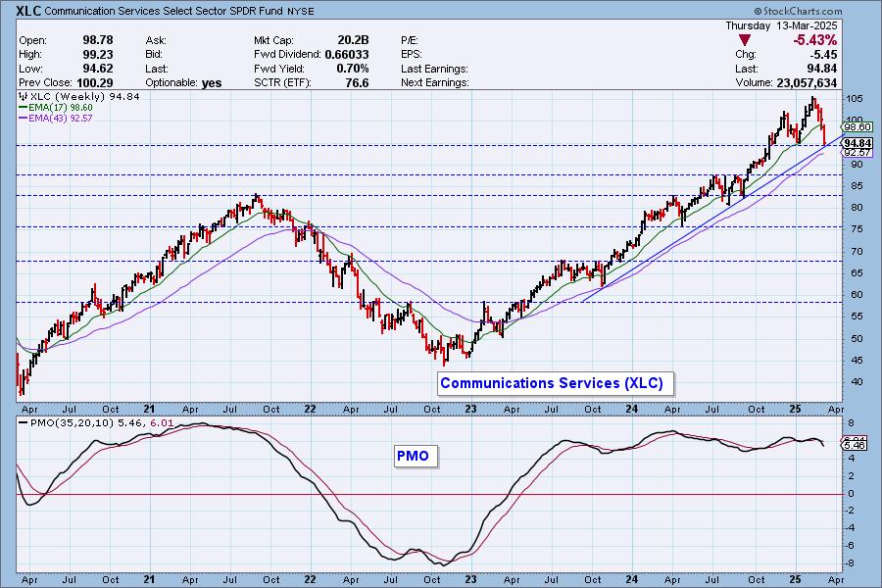Click the 'XLC (Weekly) 94.84' legend entry
Viewport: 882px width, 588px height.
85,97
